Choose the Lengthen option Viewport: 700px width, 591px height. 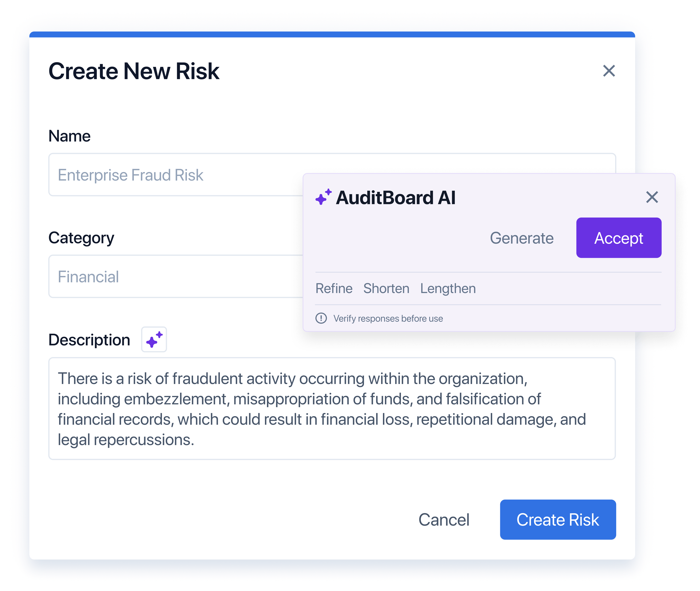[x=448, y=288]
